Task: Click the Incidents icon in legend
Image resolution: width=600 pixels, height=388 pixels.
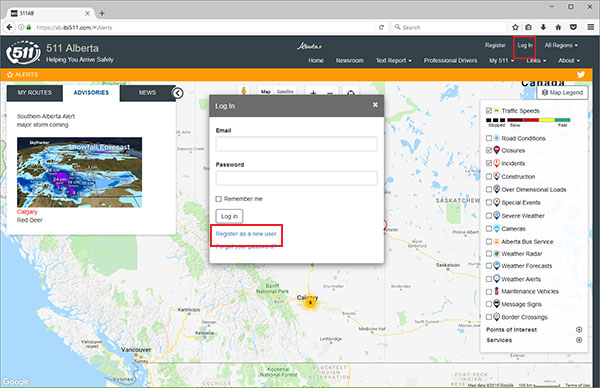Action: tap(496, 163)
